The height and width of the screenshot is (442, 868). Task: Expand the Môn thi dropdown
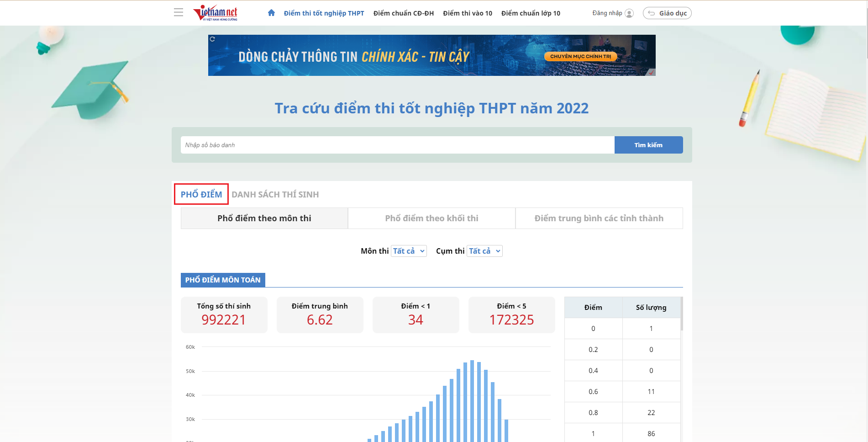[x=409, y=251]
